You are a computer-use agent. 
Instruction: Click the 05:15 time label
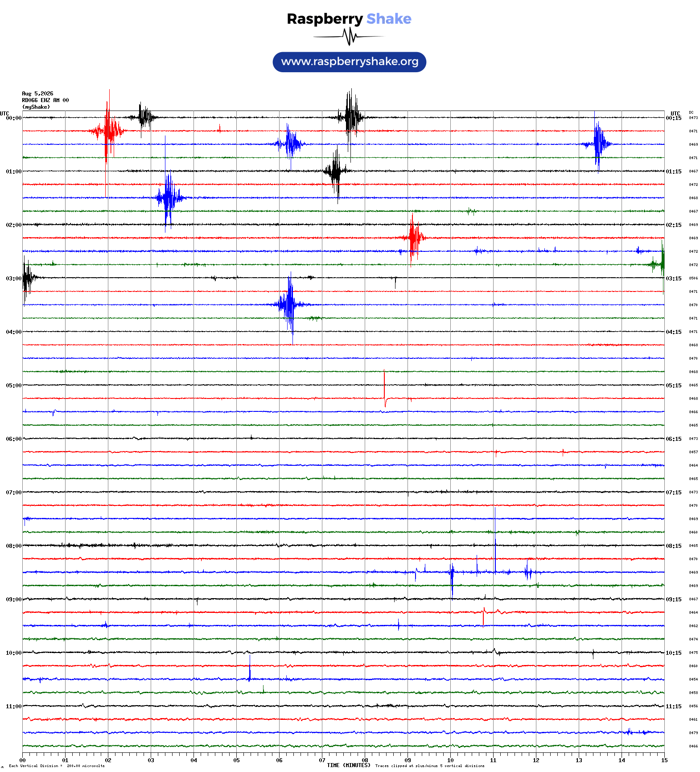(x=674, y=386)
